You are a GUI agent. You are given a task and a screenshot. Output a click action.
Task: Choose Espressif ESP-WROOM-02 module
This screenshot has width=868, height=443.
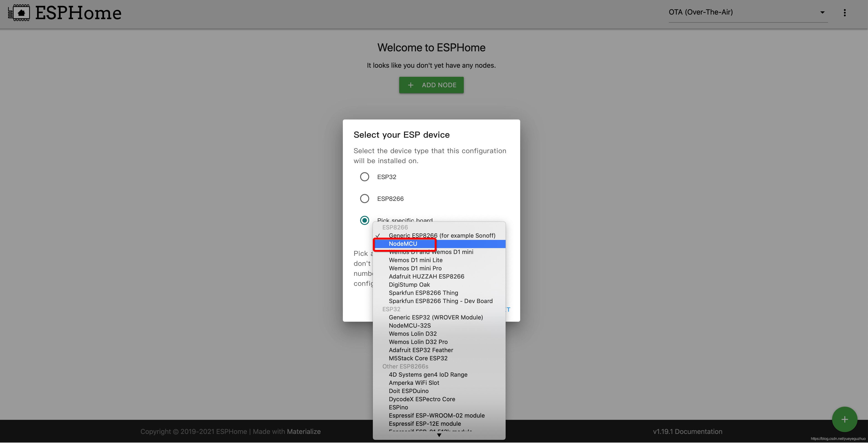click(439, 415)
